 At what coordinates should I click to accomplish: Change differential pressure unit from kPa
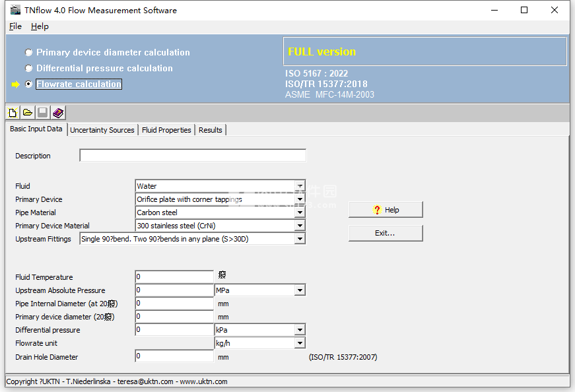coord(300,330)
